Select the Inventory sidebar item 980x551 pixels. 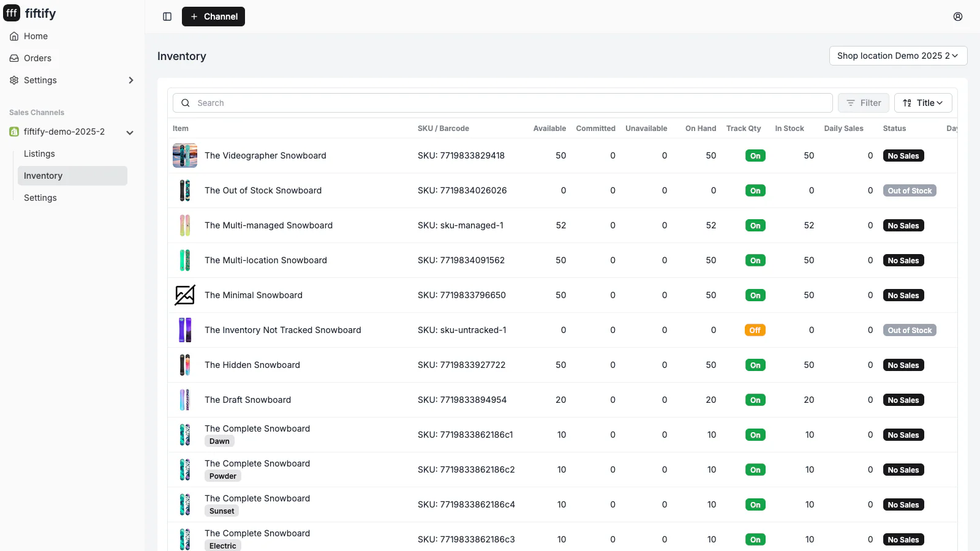[43, 176]
